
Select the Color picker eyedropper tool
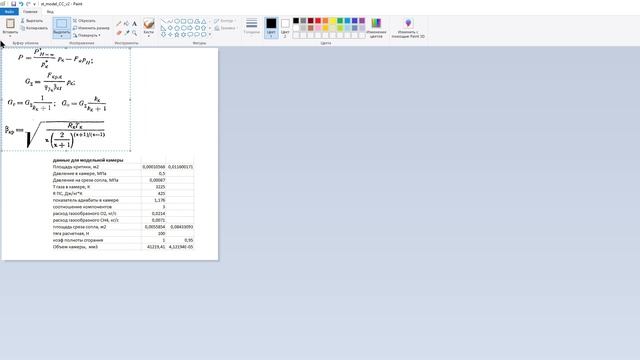(x=127, y=32)
